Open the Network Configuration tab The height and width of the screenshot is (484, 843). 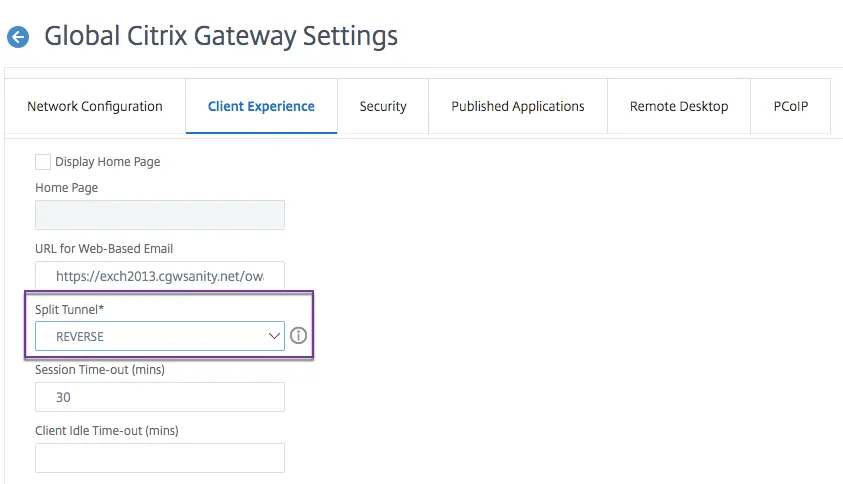point(95,106)
